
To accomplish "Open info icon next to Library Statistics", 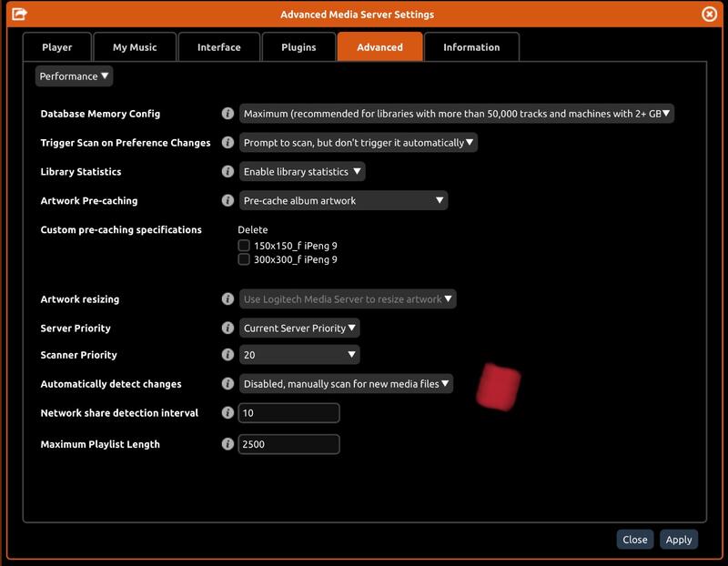I will [227, 171].
